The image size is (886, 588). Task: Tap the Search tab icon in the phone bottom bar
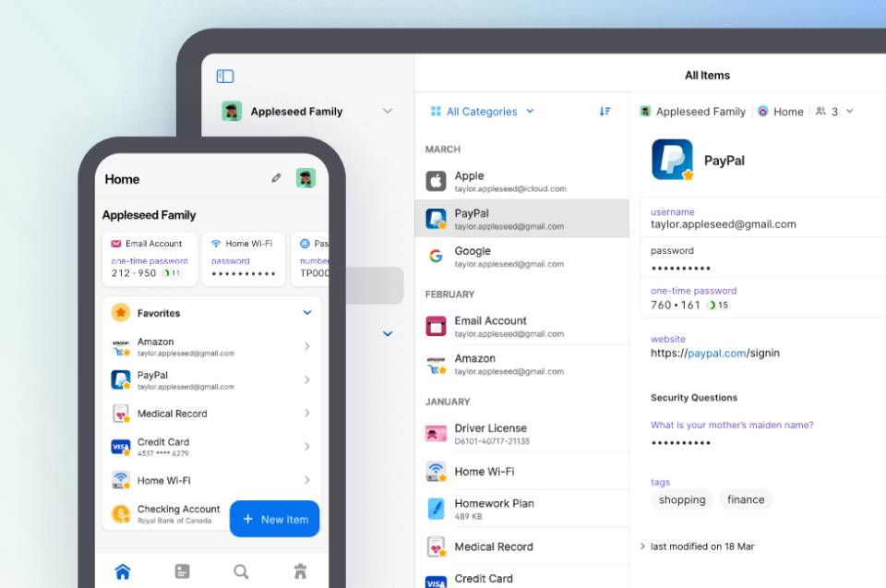pyautogui.click(x=241, y=571)
